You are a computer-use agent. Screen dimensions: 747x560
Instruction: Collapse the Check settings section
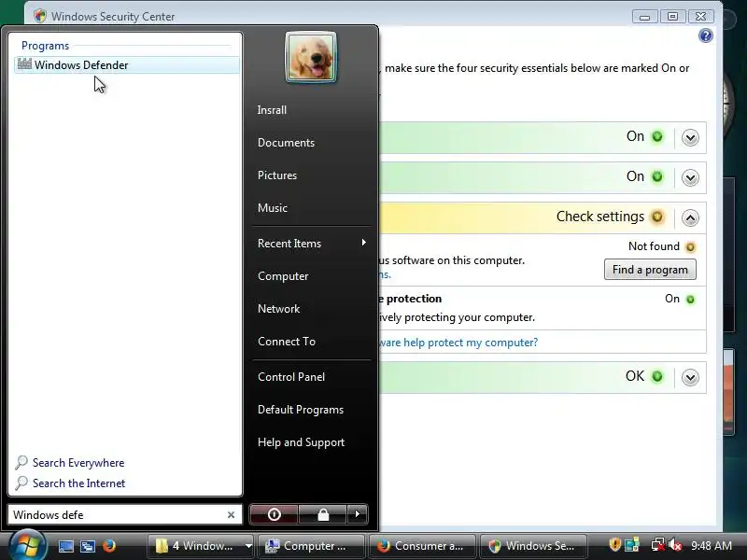coord(690,217)
